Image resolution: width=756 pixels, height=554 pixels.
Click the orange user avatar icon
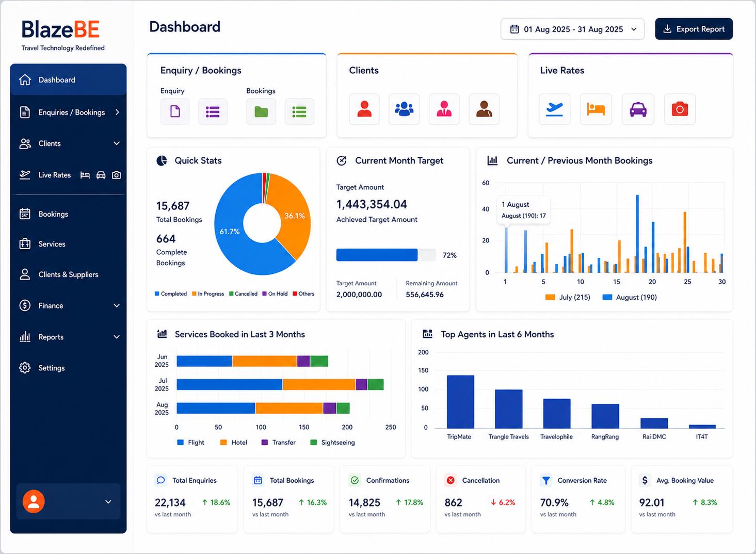click(34, 501)
